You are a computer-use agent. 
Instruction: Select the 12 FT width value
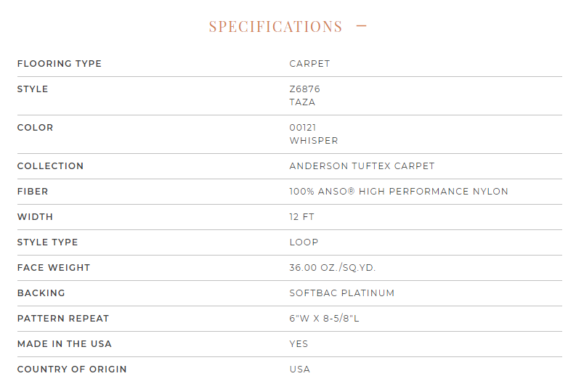click(301, 217)
